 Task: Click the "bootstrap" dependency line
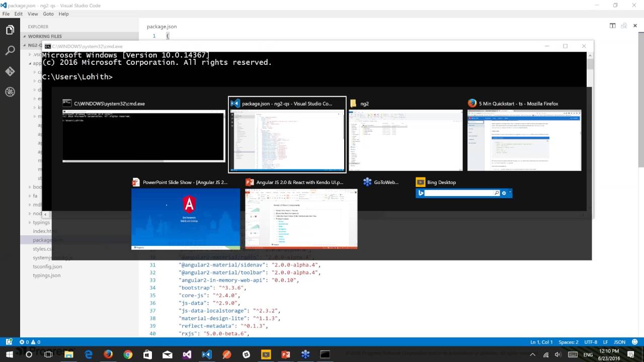pyautogui.click(x=212, y=288)
